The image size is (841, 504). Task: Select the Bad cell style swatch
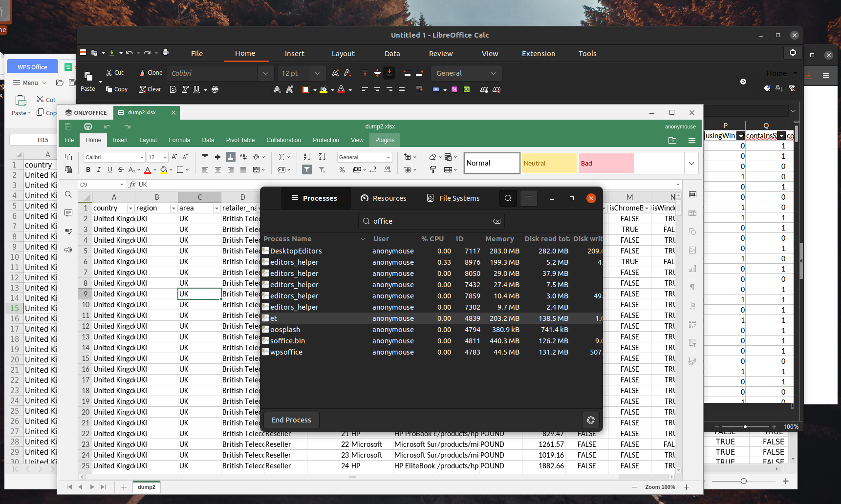(x=606, y=163)
